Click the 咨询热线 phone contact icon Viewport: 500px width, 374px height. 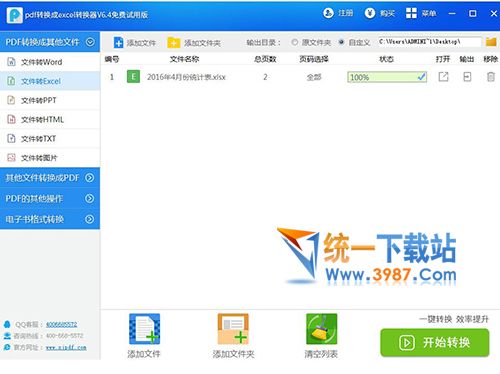point(7,336)
